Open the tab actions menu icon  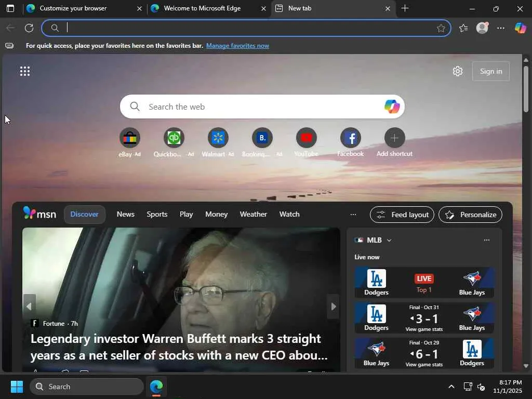coord(10,8)
